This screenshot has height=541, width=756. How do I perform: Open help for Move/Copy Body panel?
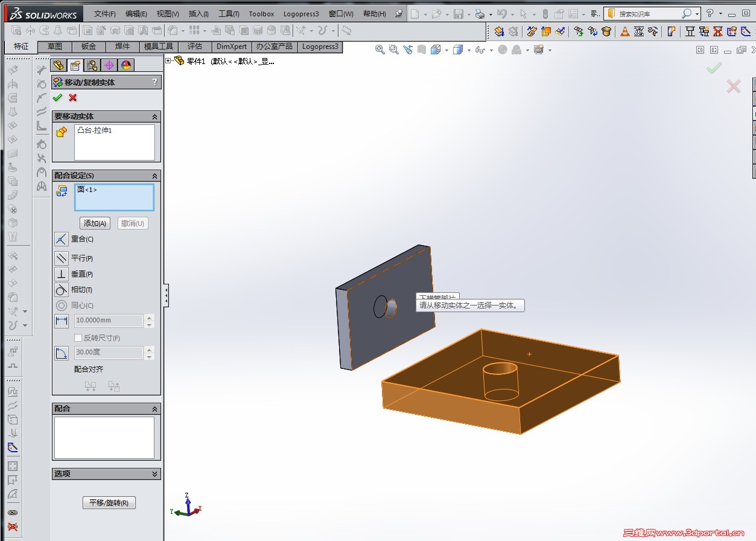point(154,82)
